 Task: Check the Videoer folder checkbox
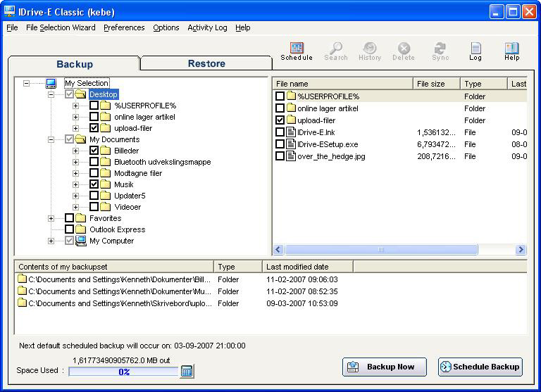click(94, 207)
